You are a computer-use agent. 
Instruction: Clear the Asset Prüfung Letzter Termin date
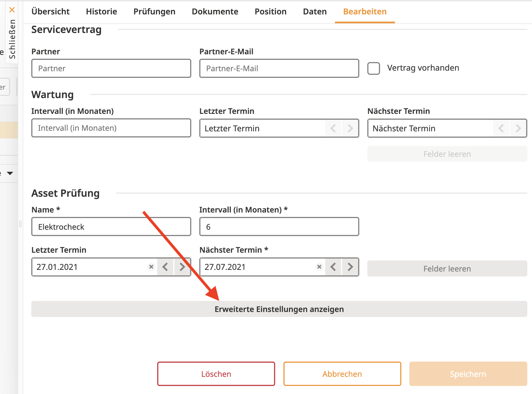click(x=151, y=267)
